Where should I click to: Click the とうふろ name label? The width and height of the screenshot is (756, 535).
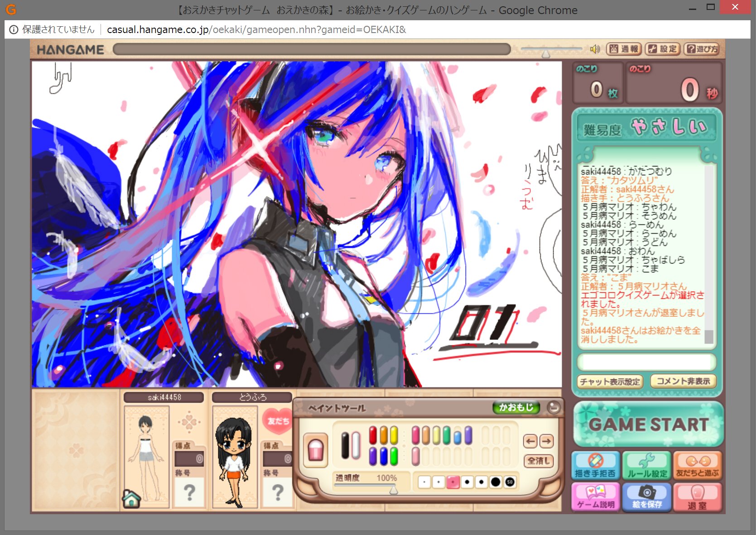[x=252, y=397]
